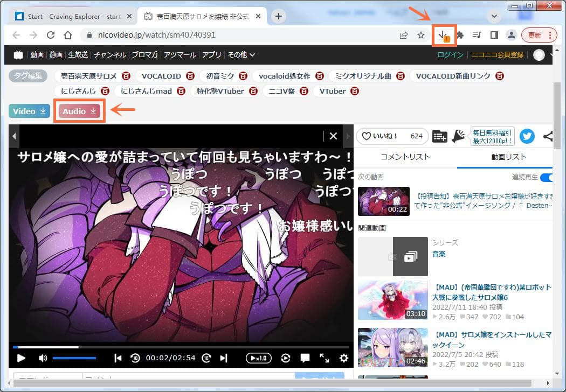Click いいね！ like button

(x=392, y=136)
